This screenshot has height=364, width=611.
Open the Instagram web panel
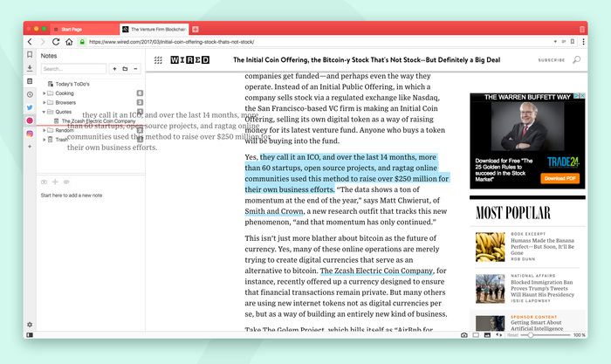29,134
